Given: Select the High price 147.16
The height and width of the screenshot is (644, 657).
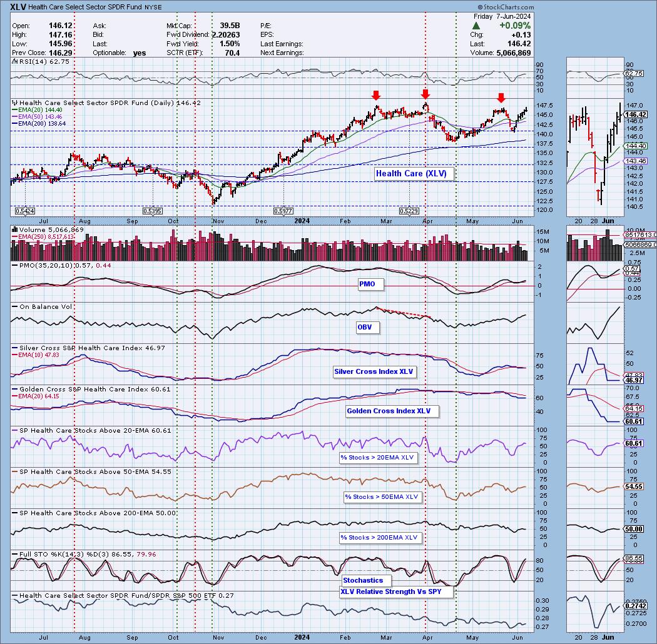Looking at the screenshot, I should 60,35.
